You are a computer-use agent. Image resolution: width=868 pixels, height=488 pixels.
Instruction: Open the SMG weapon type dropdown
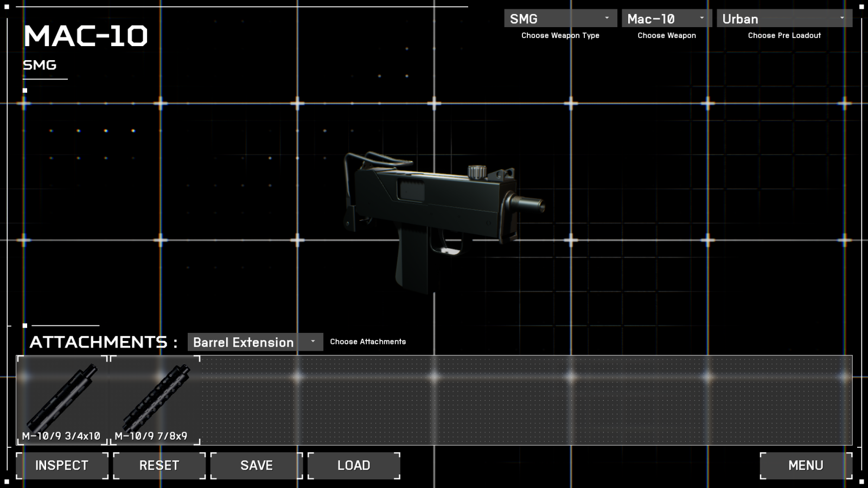[x=553, y=18]
